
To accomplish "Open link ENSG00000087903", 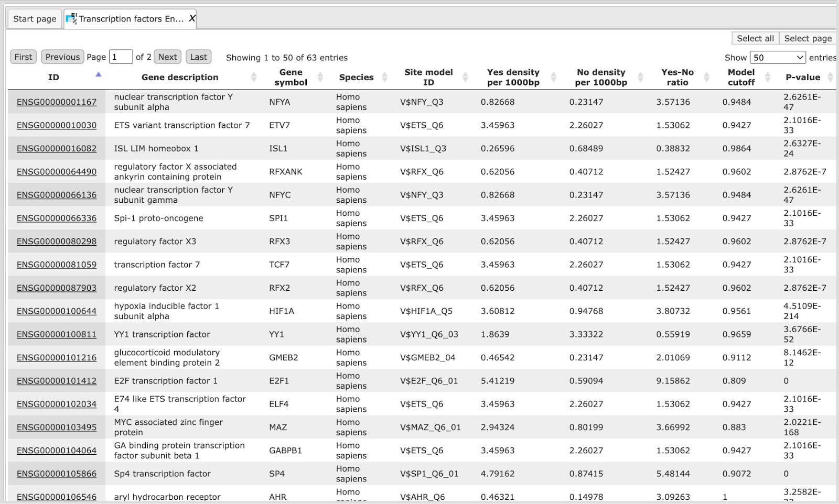I will (57, 288).
